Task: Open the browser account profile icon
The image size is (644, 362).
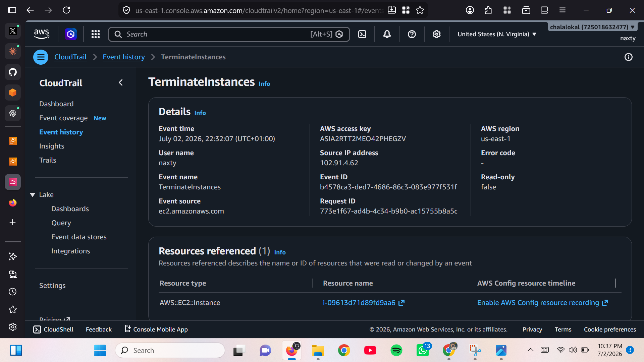Action: (470, 10)
